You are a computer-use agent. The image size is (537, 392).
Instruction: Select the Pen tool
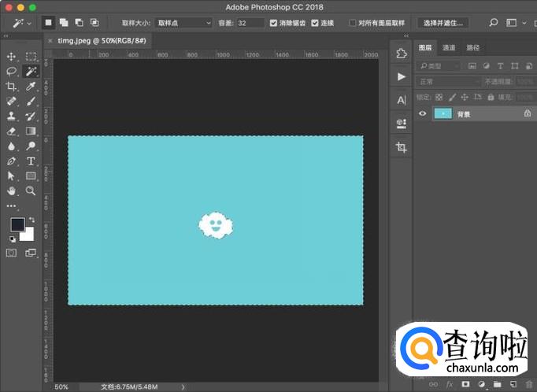[x=12, y=161]
